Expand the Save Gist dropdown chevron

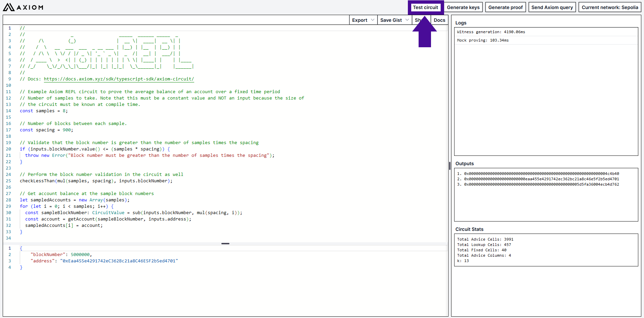(407, 20)
